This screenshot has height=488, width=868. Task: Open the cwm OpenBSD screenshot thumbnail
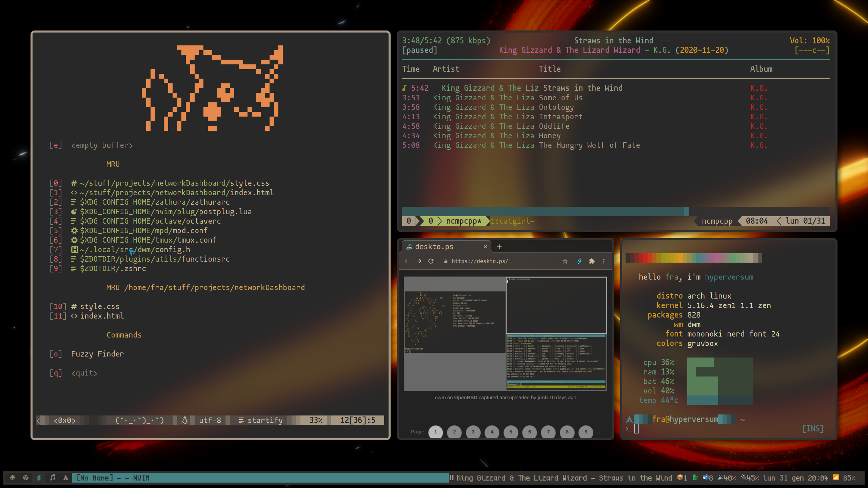505,334
